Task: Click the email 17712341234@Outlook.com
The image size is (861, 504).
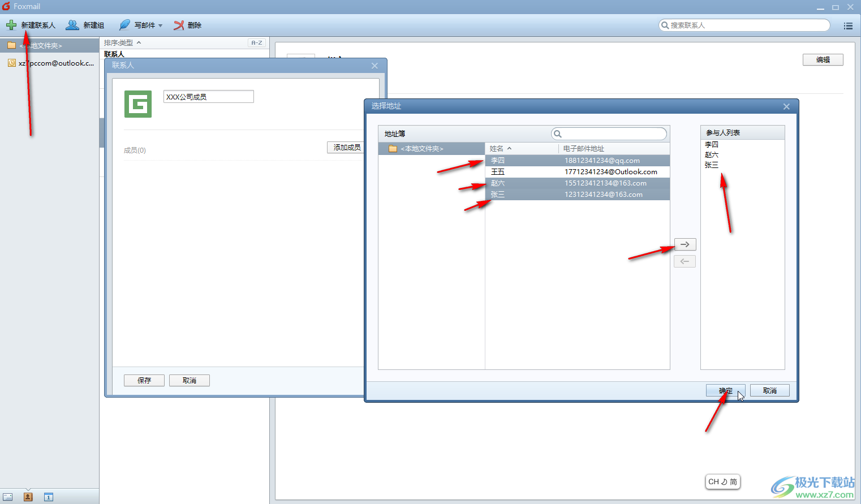Action: tap(611, 172)
